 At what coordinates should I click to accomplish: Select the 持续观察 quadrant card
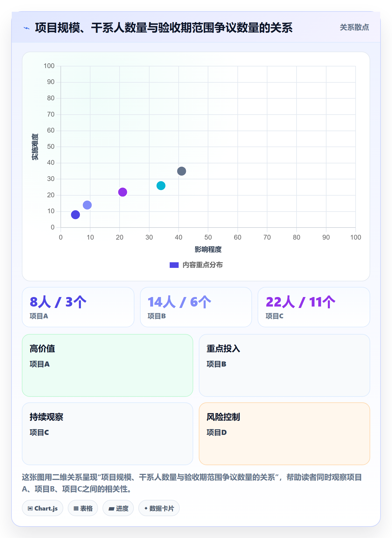click(108, 434)
